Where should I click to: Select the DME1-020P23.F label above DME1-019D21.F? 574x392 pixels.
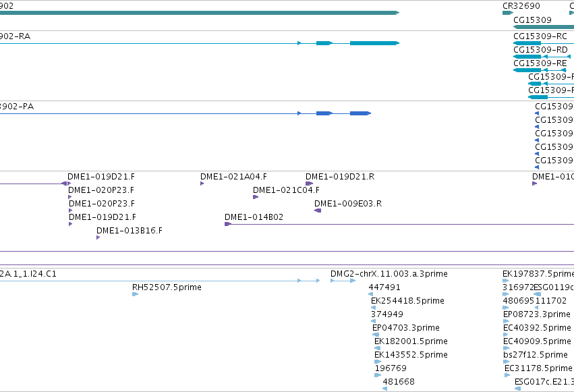pyautogui.click(x=102, y=204)
